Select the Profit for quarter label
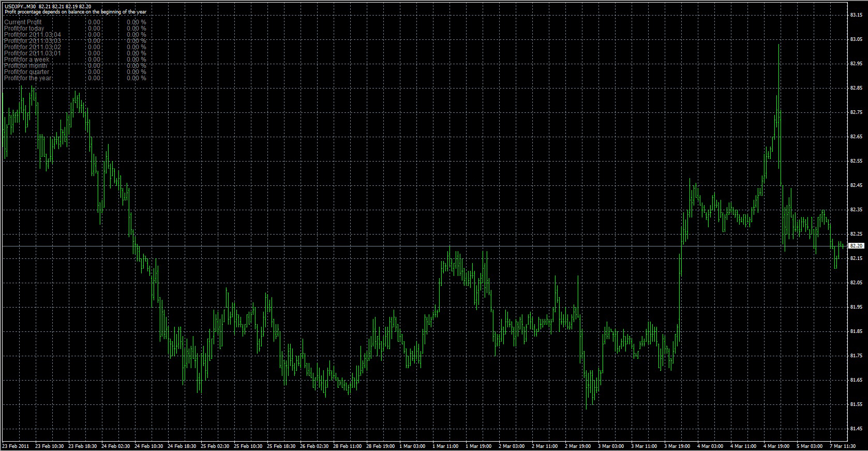868x451 pixels. tap(27, 72)
